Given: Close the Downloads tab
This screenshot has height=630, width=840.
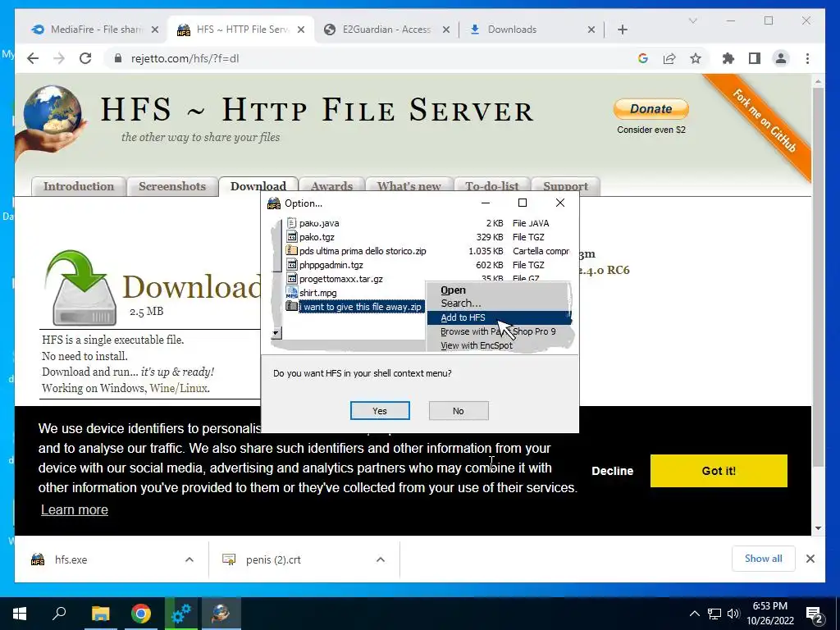Looking at the screenshot, I should tap(591, 30).
